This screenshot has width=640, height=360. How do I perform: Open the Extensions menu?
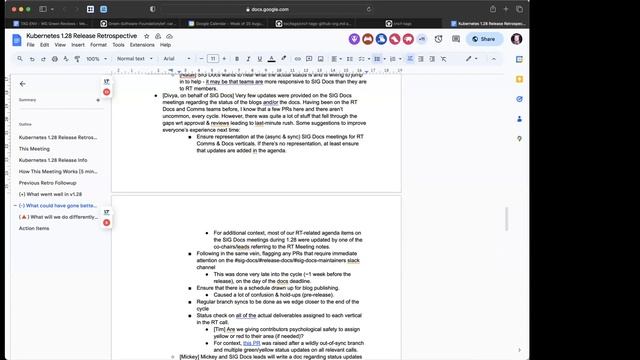[142, 45]
